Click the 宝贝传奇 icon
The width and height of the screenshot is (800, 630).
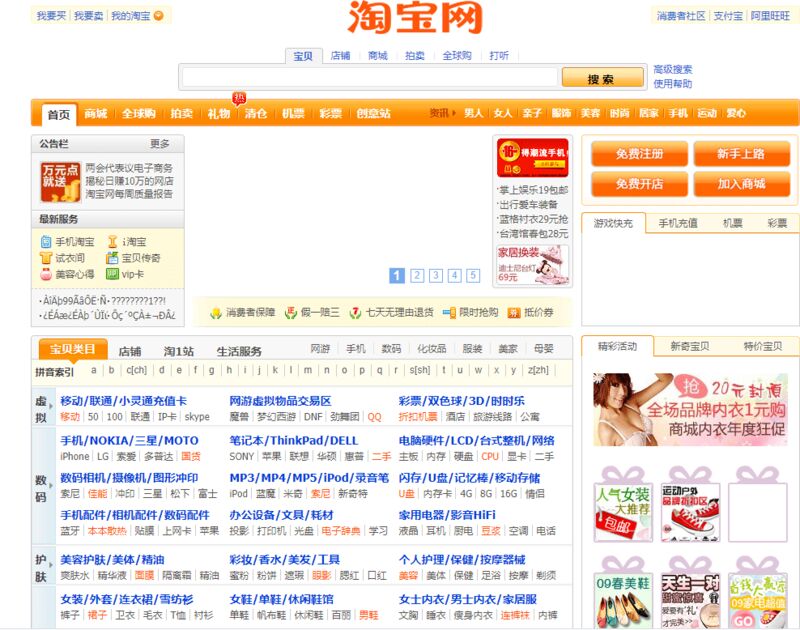pyautogui.click(x=112, y=258)
